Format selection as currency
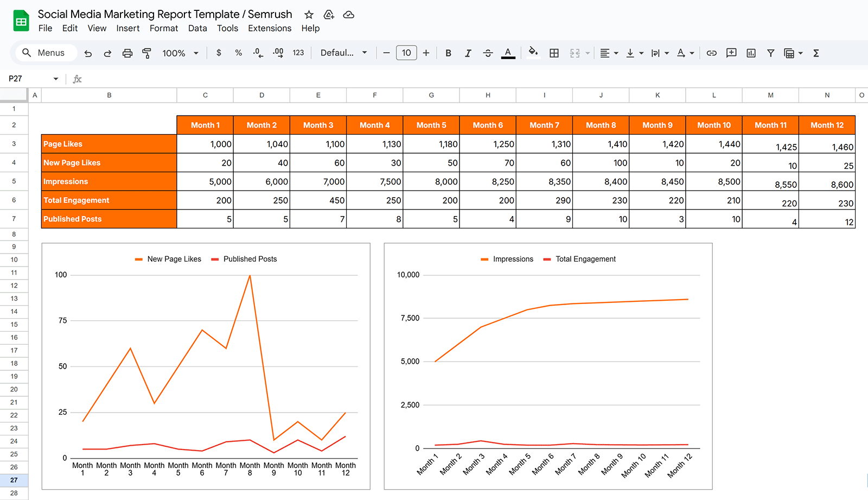 [x=219, y=53]
